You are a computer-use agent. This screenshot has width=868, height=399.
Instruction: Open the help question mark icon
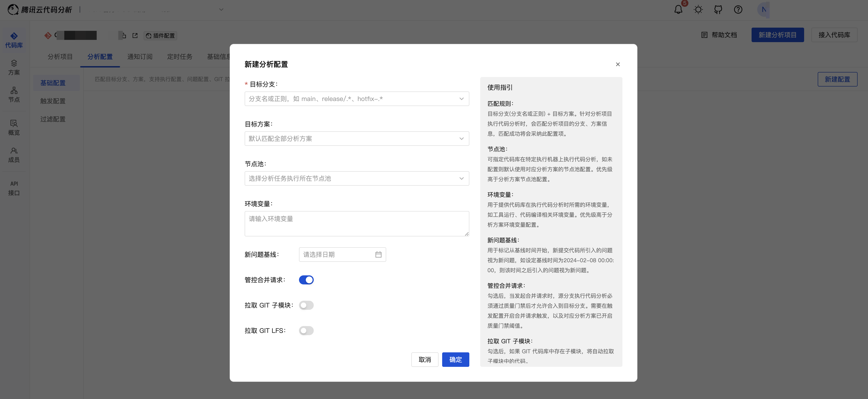coord(738,10)
